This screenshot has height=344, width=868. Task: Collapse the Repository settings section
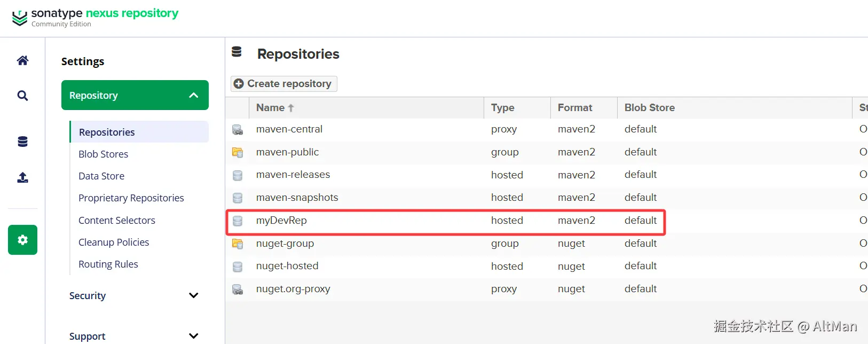tap(193, 95)
